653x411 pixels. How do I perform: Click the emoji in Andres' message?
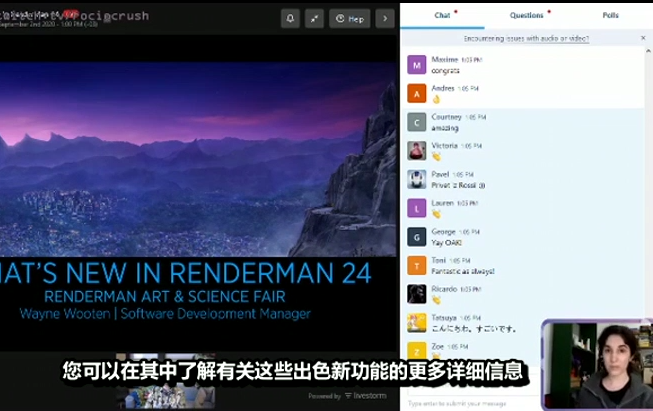point(436,100)
